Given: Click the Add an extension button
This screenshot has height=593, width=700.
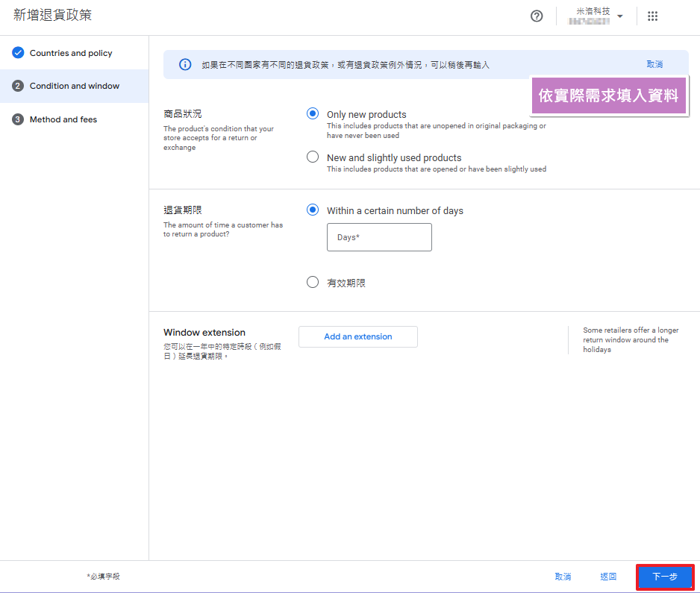Looking at the screenshot, I should click(x=358, y=336).
